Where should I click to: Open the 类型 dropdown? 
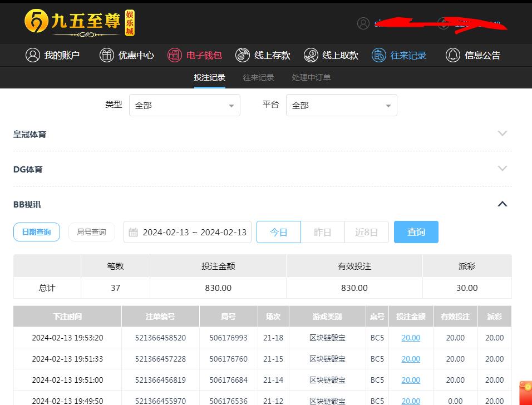(184, 105)
